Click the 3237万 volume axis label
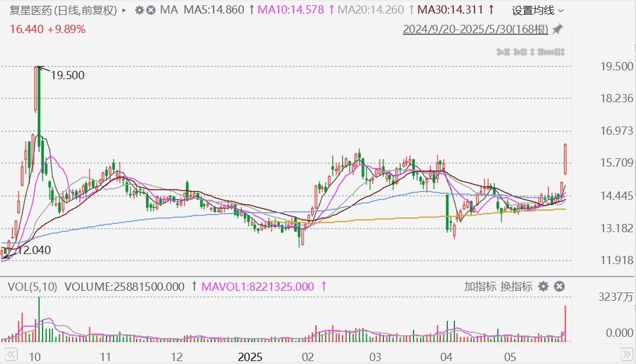The width and height of the screenshot is (636, 364). point(616,297)
